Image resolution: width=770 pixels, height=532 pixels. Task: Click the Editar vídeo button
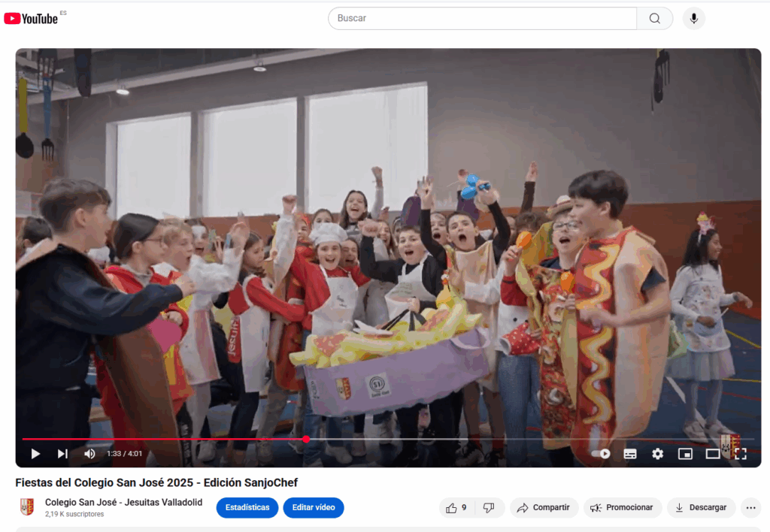pyautogui.click(x=314, y=508)
